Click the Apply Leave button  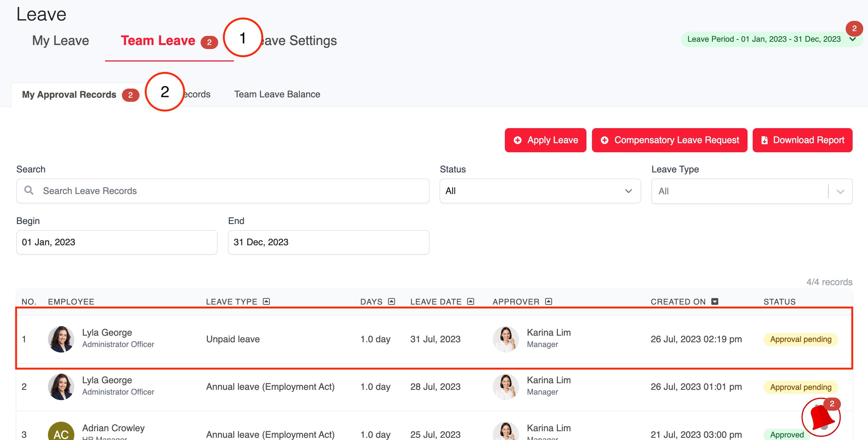pyautogui.click(x=545, y=140)
